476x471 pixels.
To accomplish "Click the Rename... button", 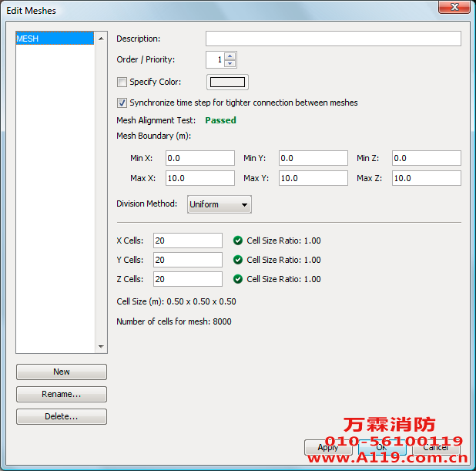I will (x=62, y=394).
